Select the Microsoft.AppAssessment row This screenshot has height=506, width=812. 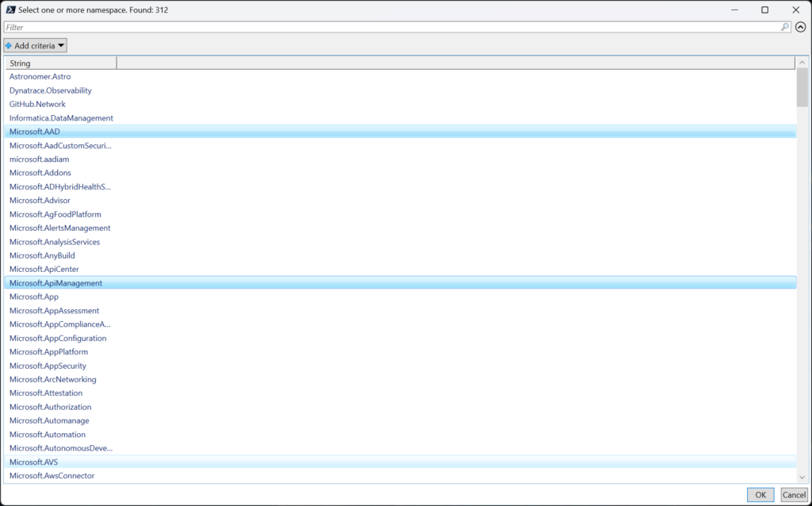pos(400,311)
